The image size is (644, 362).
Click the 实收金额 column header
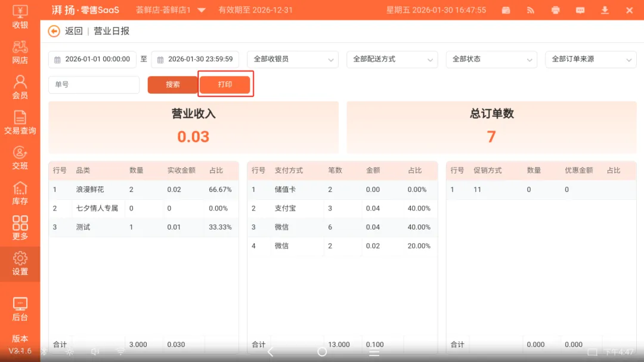point(181,171)
